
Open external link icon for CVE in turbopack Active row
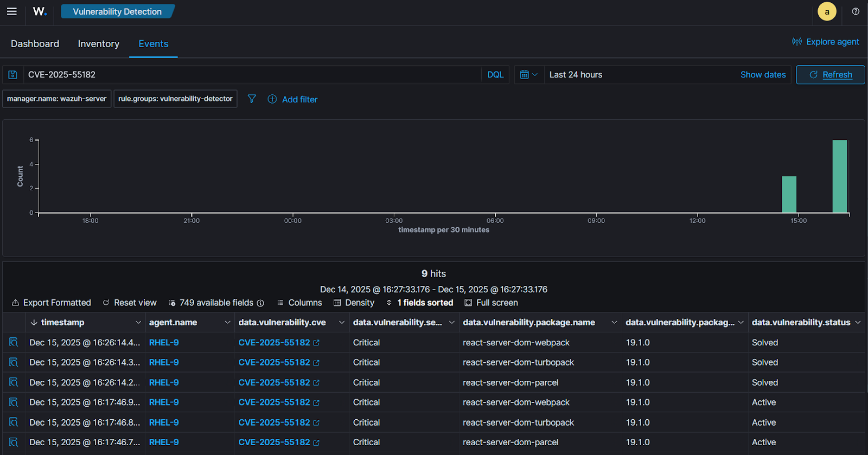(316, 423)
